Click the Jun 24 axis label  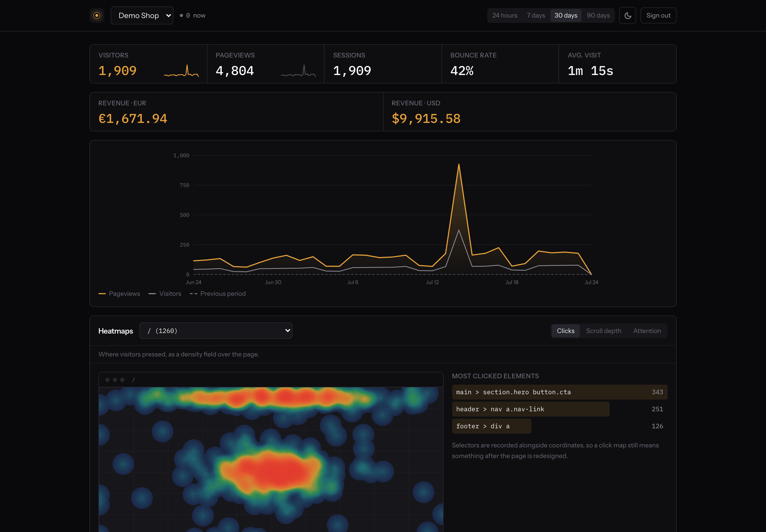tap(193, 282)
